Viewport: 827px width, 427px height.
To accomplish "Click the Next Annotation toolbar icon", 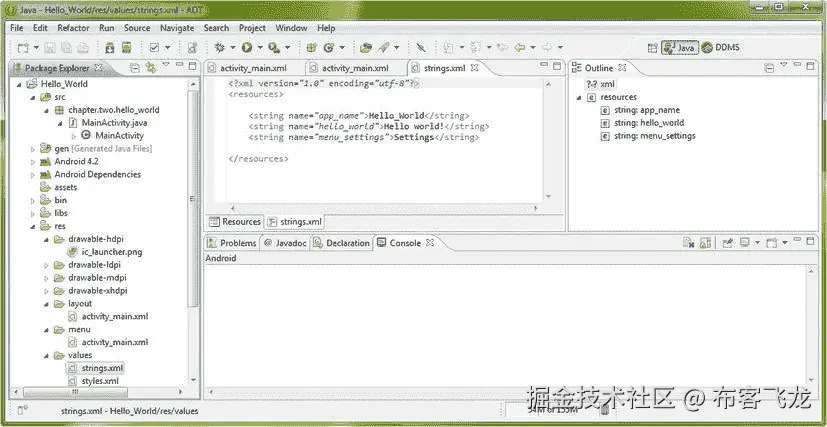I will [x=448, y=48].
